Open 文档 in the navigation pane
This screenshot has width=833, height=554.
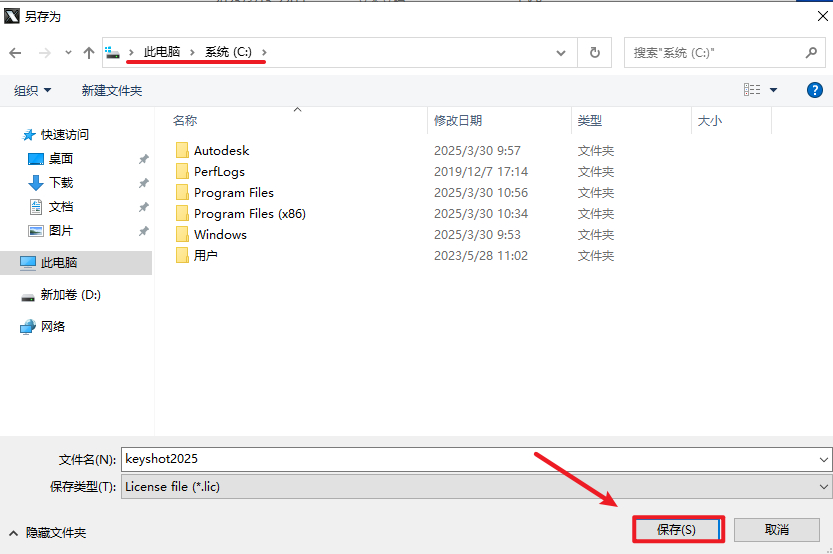coord(61,207)
